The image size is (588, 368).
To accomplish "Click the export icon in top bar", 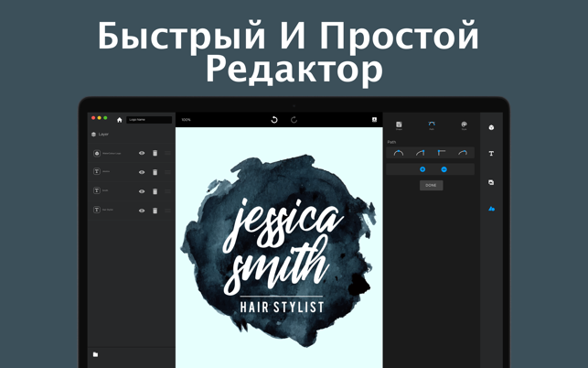I will [x=374, y=120].
